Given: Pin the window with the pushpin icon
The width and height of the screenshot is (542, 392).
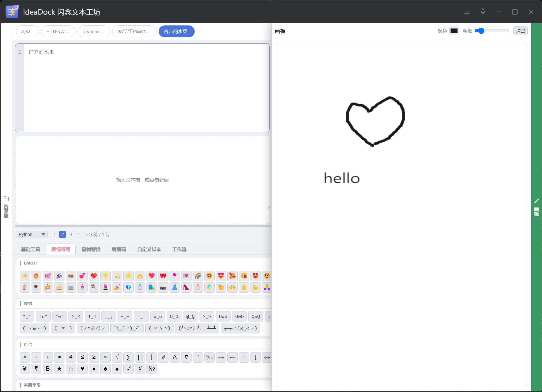Looking at the screenshot, I should (x=483, y=12).
